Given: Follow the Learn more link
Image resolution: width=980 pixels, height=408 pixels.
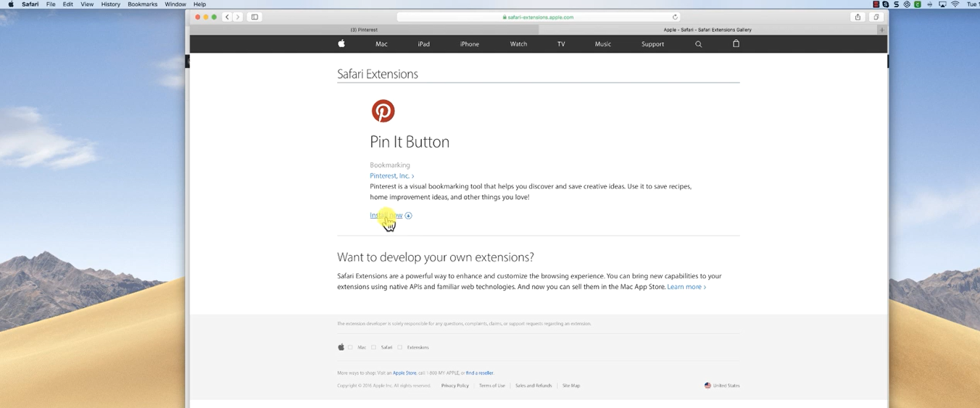Looking at the screenshot, I should (686, 287).
